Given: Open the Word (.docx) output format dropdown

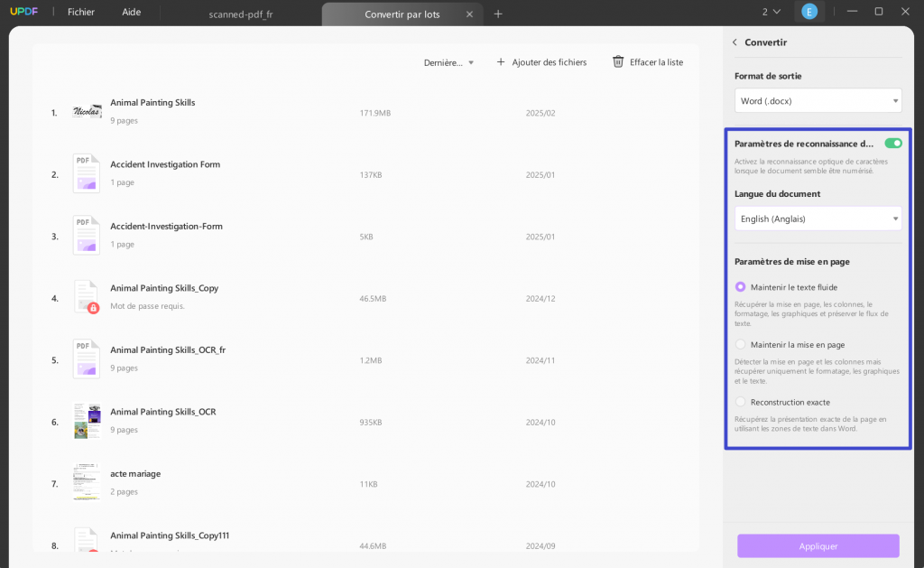Looking at the screenshot, I should click(818, 101).
